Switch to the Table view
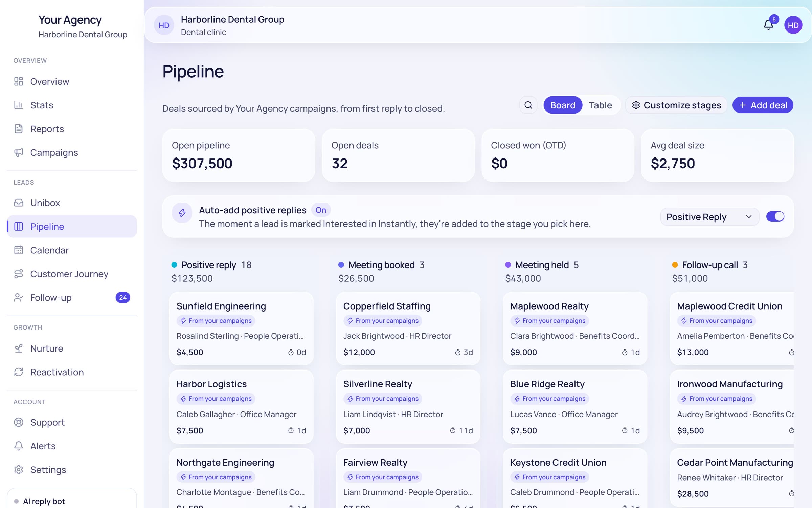The width and height of the screenshot is (812, 508). pos(600,105)
